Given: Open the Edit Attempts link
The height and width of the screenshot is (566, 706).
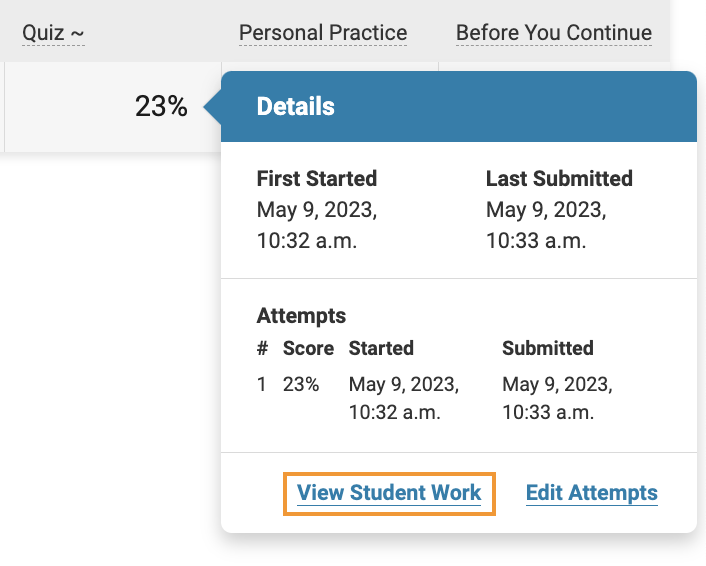Looking at the screenshot, I should pos(591,493).
